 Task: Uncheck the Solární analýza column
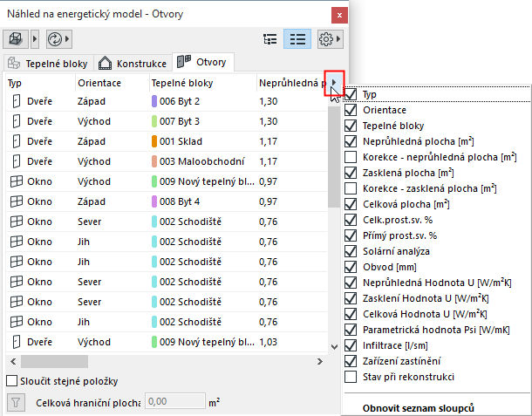click(351, 251)
